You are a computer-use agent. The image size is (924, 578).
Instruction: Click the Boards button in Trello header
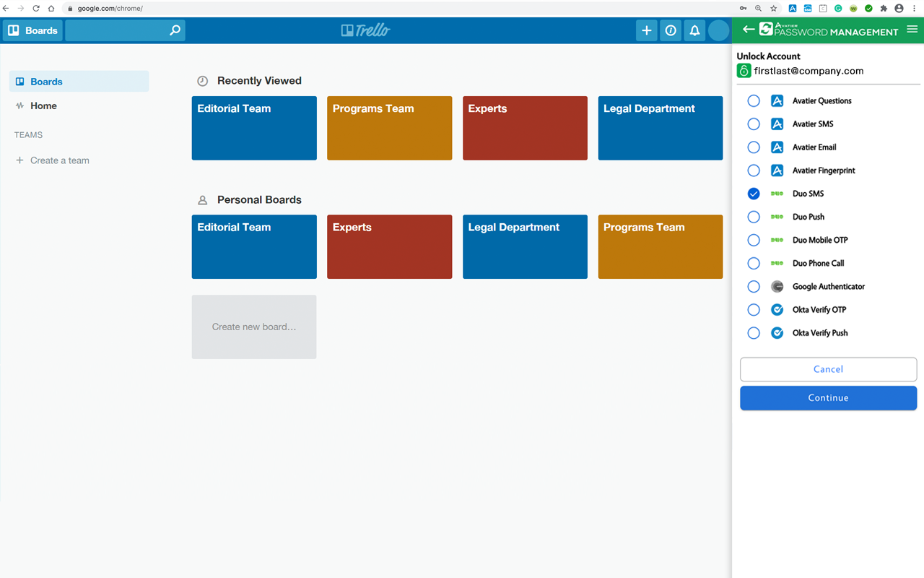click(32, 30)
